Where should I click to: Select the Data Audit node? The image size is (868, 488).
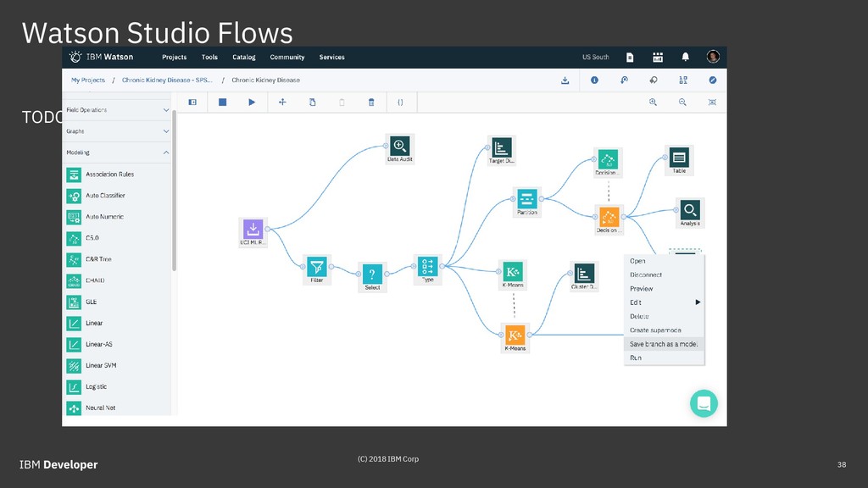[x=400, y=148]
